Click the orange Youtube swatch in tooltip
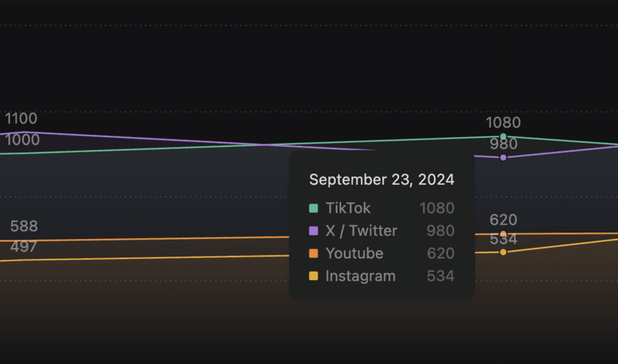Viewport: 618px width, 364px height. (x=314, y=254)
